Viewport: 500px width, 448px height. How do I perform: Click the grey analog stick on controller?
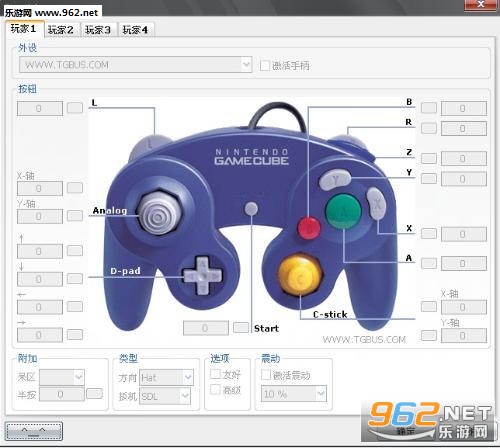[x=160, y=213]
